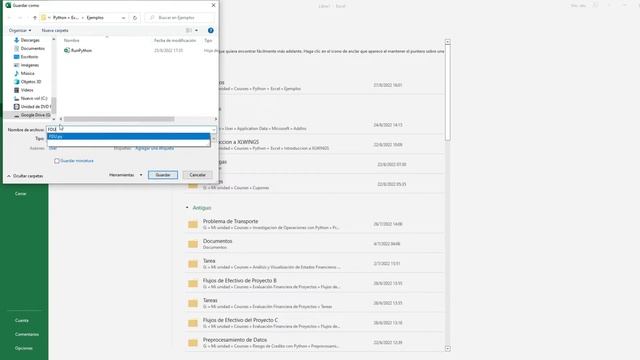This screenshot has height=360, width=640.
Task: Close the Guardar como dialog
Action: (213, 5)
